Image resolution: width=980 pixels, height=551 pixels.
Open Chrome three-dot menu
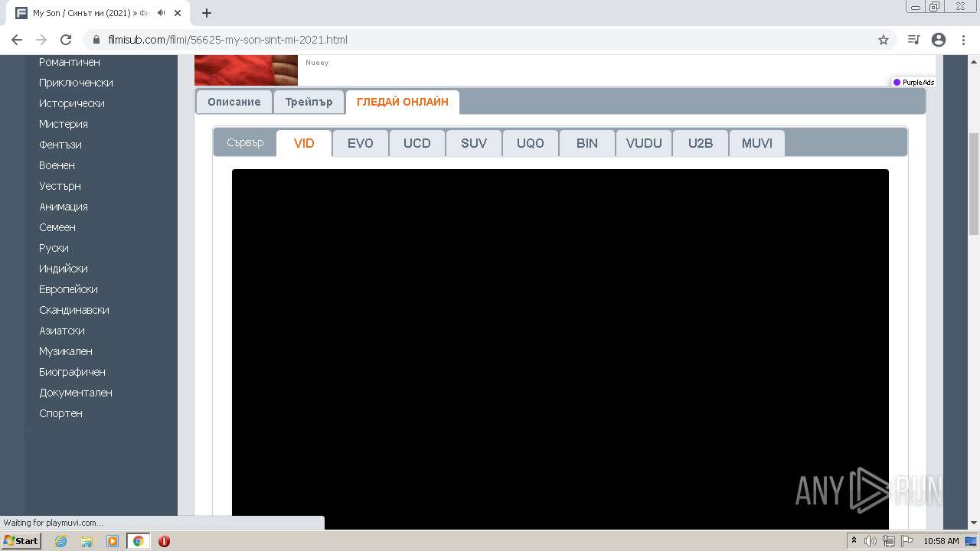point(963,40)
